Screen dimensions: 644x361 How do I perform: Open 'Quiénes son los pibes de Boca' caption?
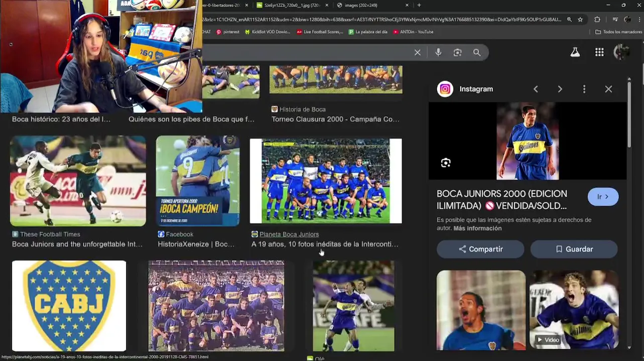[x=192, y=119]
